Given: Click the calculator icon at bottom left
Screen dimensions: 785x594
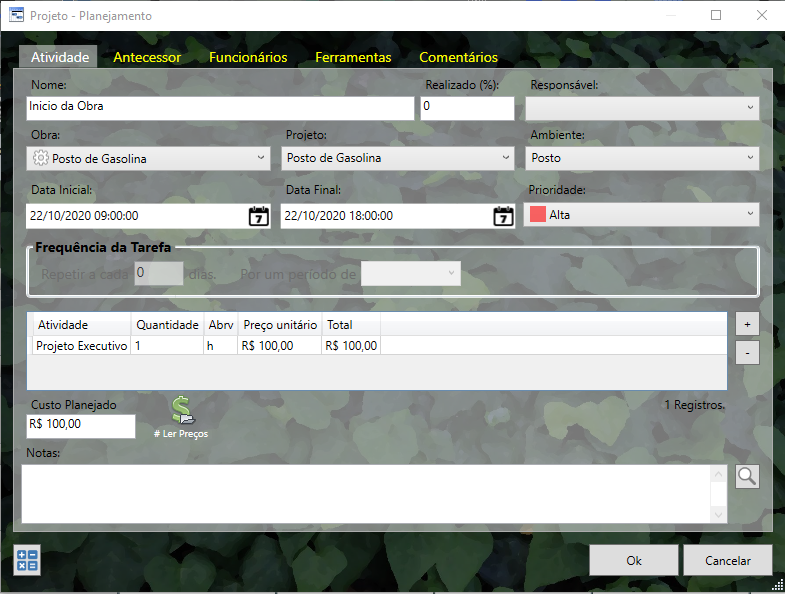Looking at the screenshot, I should point(26,561).
